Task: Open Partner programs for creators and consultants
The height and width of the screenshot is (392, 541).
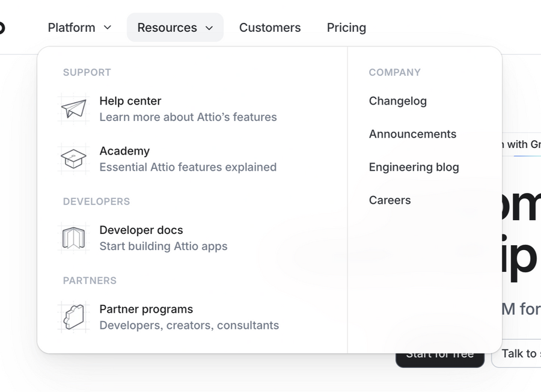Action: 146,309
